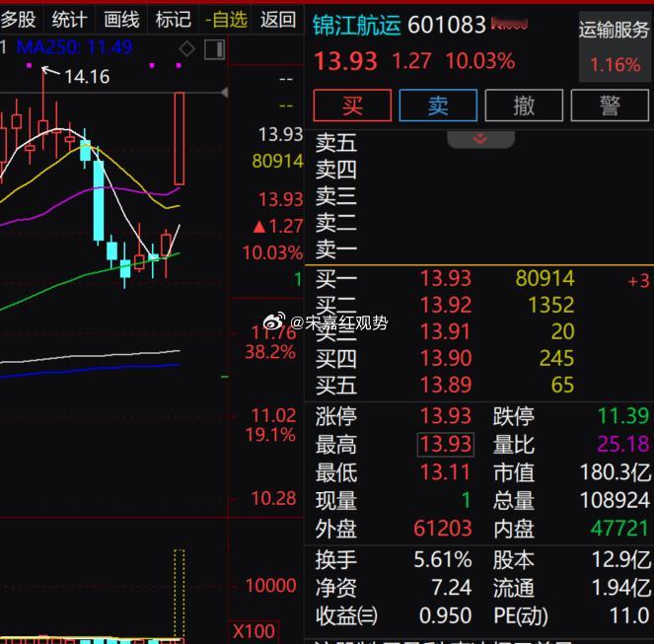Expand order book with red chevron handle
Viewport: 654px width, 644px height.
480,139
